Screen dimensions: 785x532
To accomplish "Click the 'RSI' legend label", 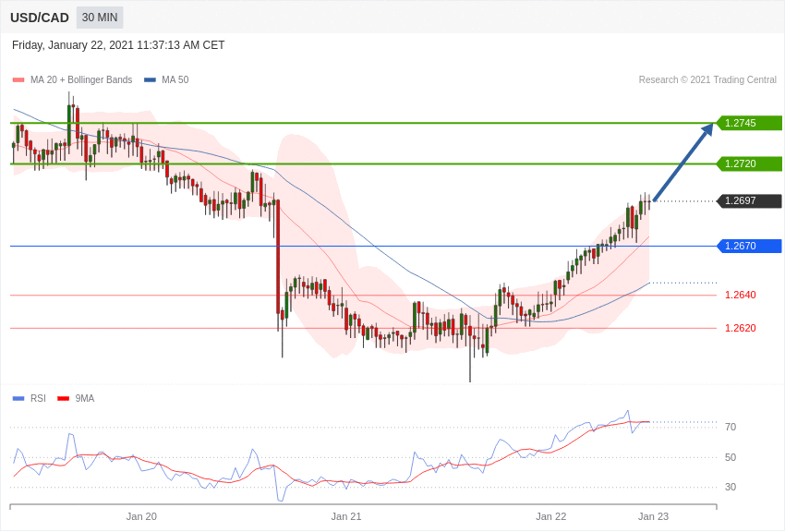I will [x=38, y=398].
